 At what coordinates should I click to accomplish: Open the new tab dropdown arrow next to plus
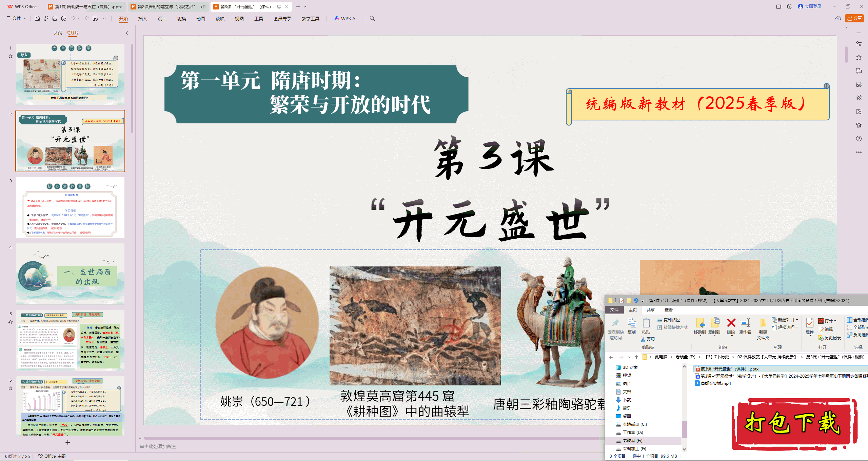click(x=305, y=7)
